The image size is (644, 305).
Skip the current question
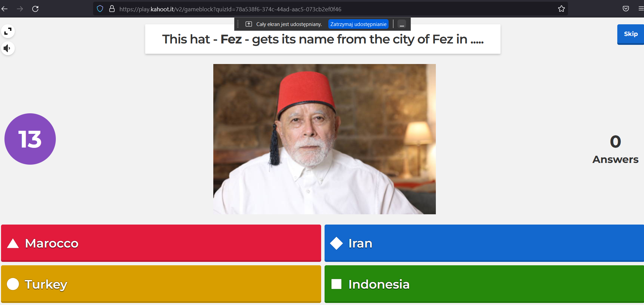[x=630, y=34]
